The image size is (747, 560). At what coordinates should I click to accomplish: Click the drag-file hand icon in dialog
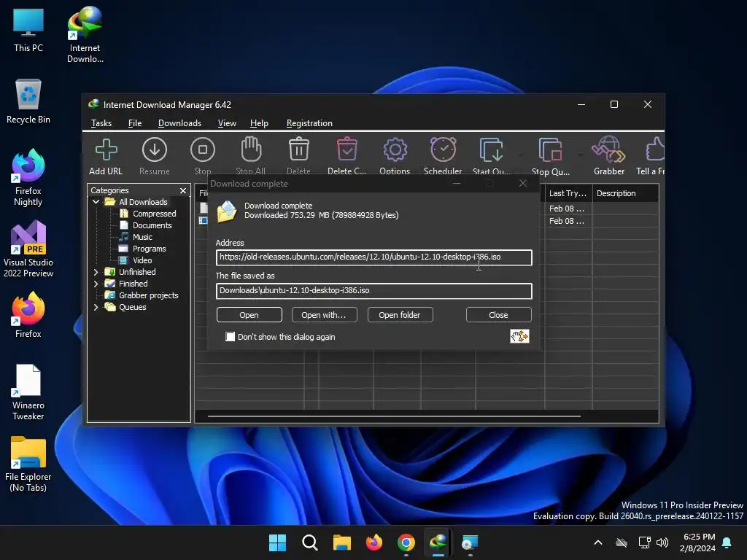coord(519,336)
